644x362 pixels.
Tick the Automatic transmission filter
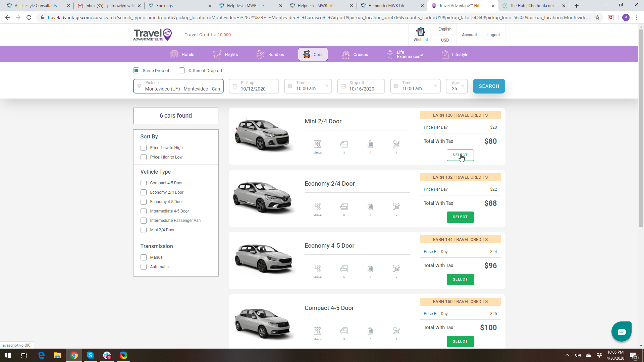(x=144, y=267)
